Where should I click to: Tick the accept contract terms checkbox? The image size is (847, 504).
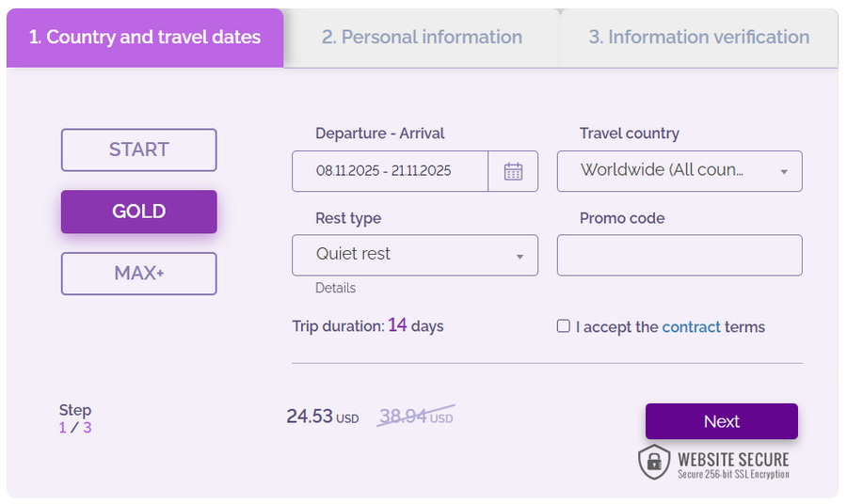(x=564, y=326)
